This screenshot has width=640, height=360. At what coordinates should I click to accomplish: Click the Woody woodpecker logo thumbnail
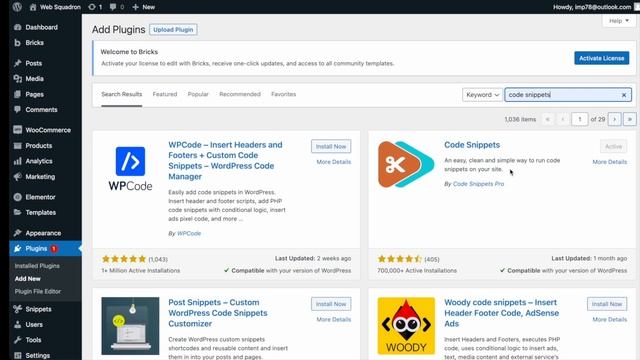tap(406, 326)
